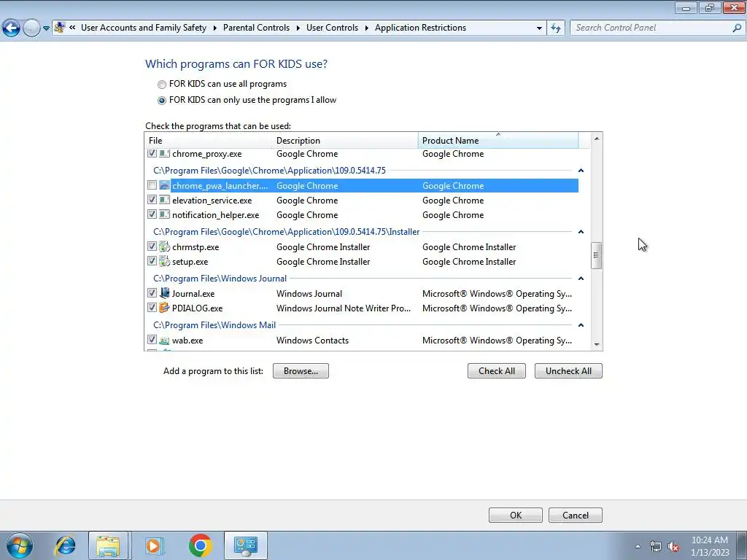This screenshot has height=560, width=747.
Task: Click Browse to add a program
Action: coord(301,371)
